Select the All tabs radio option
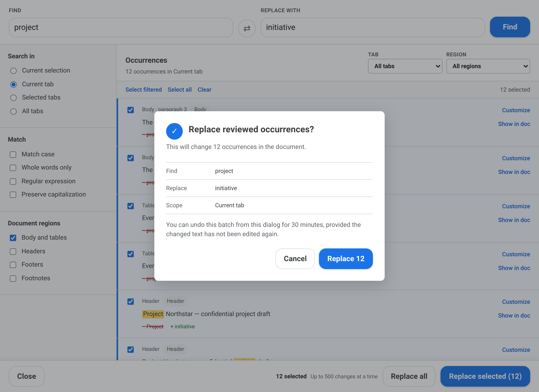The width and height of the screenshot is (539, 392). pyautogui.click(x=13, y=111)
